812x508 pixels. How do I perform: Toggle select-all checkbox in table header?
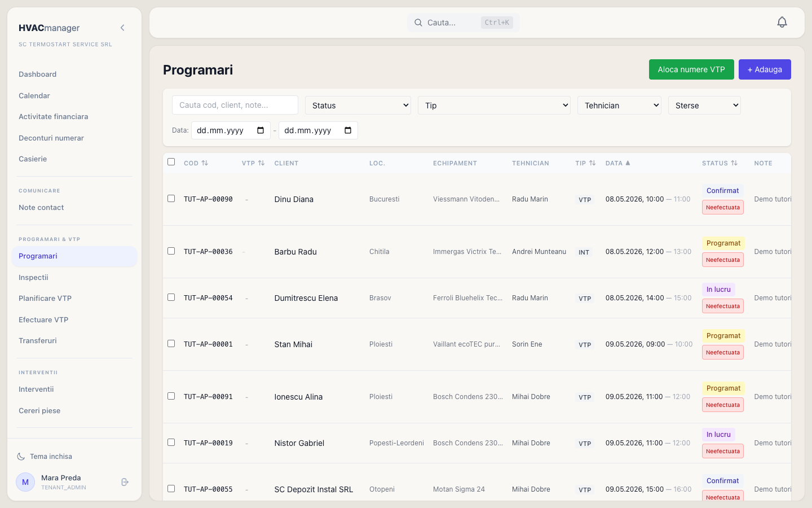coord(171,162)
